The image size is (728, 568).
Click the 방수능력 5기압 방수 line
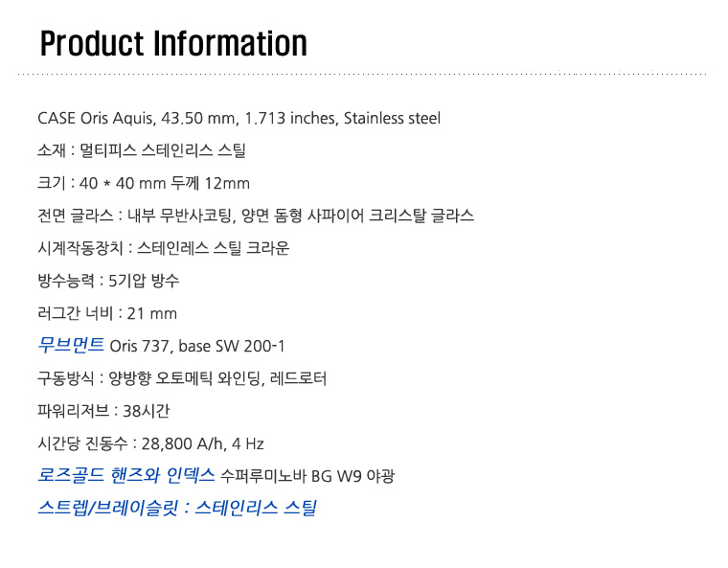pos(108,281)
